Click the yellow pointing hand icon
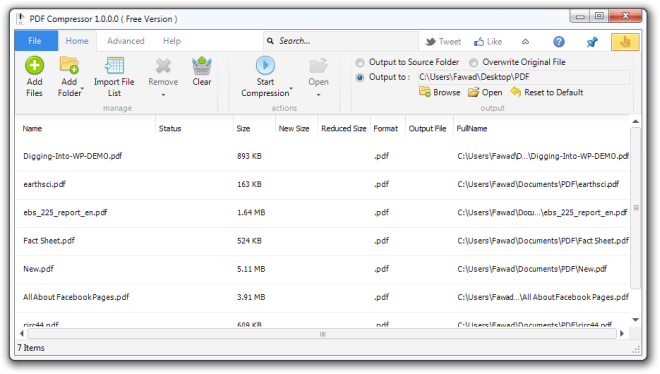Screen dimensions: 660x374 [625, 42]
